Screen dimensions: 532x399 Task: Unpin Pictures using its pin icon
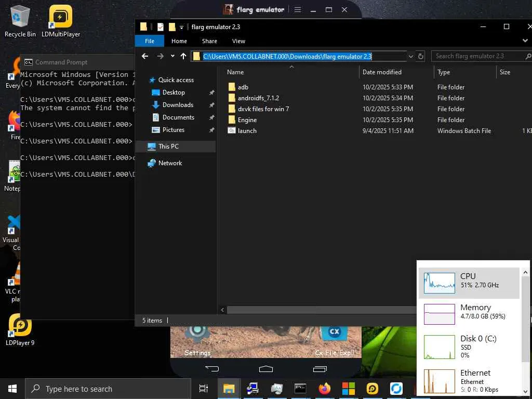click(x=211, y=130)
